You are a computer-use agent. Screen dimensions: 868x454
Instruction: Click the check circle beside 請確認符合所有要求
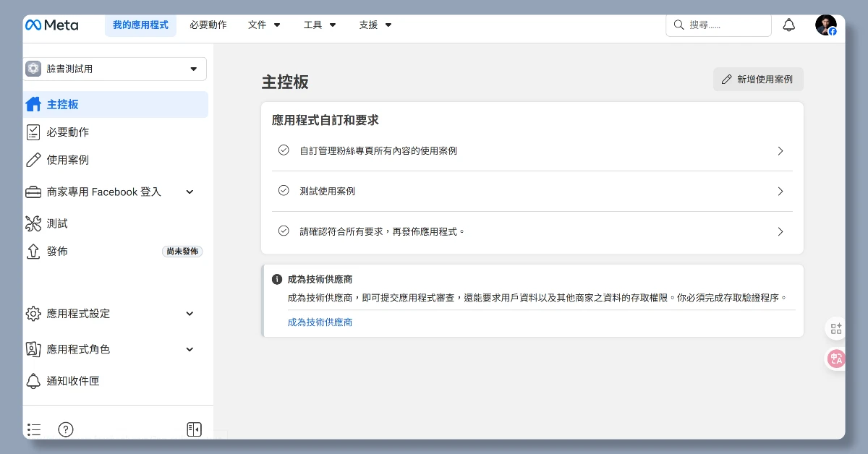coord(284,231)
